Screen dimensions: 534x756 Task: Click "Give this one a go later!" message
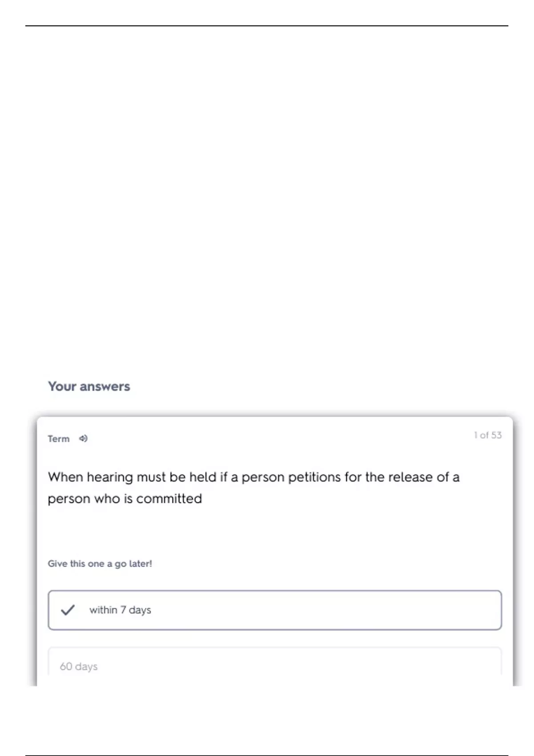pyautogui.click(x=100, y=563)
